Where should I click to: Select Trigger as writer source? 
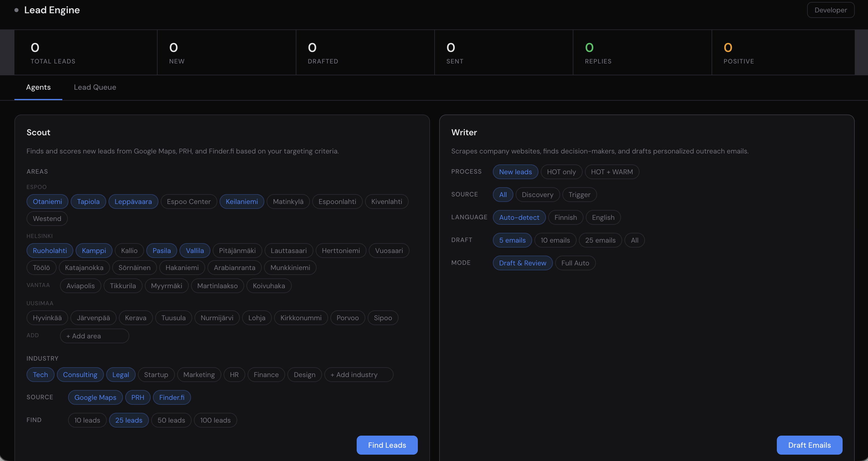tap(579, 195)
